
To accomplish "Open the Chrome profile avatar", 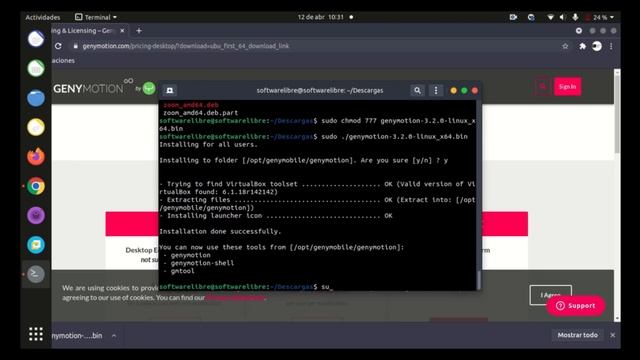I will point(597,46).
